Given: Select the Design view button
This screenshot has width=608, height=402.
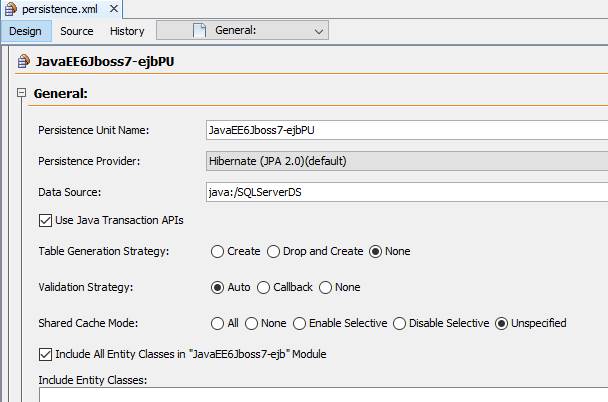Looking at the screenshot, I should pyautogui.click(x=26, y=31).
